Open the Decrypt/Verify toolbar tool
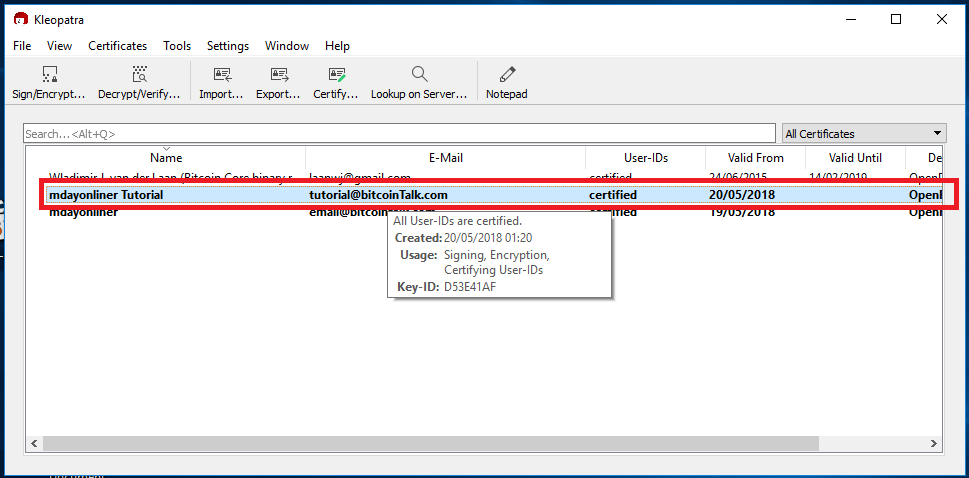Image resolution: width=969 pixels, height=478 pixels. tap(139, 83)
